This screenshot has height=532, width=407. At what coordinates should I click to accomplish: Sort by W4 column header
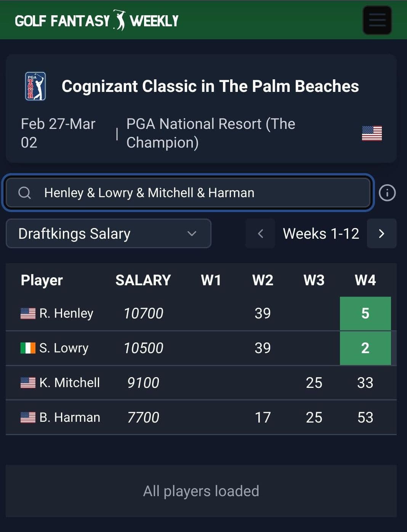pyautogui.click(x=365, y=280)
